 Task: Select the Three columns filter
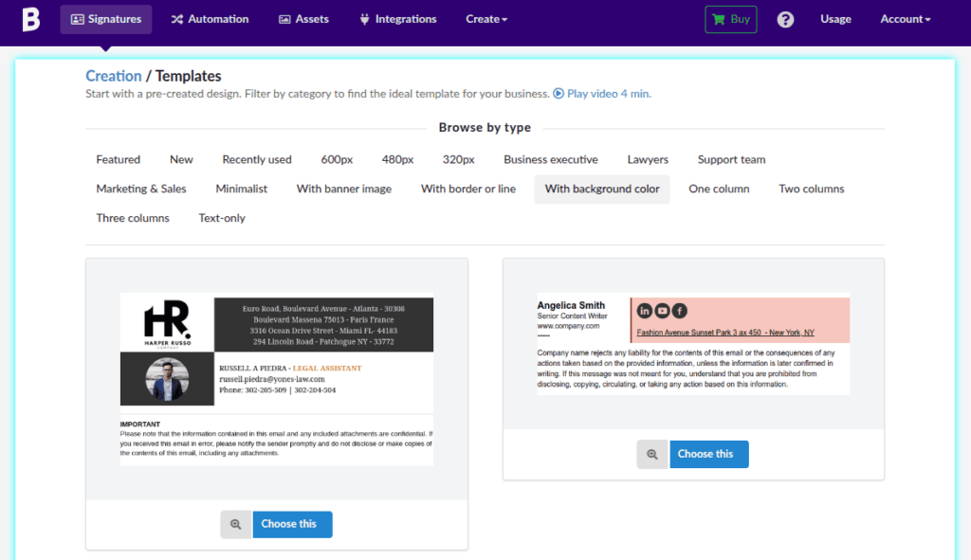click(133, 218)
